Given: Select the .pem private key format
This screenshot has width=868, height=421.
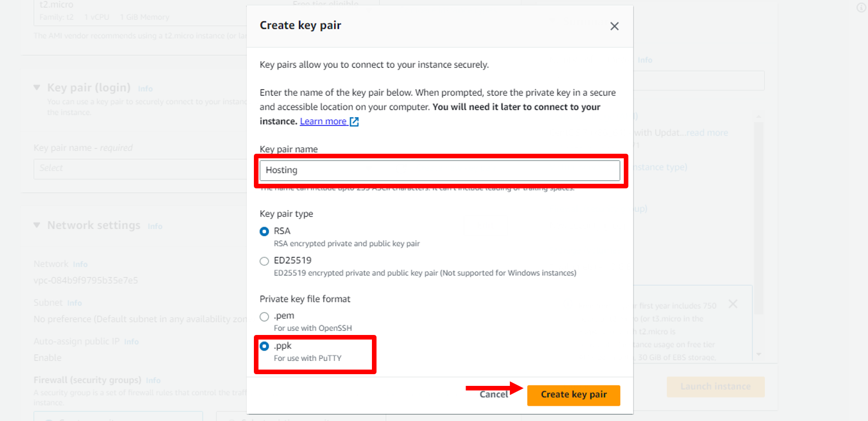Looking at the screenshot, I should (265, 317).
